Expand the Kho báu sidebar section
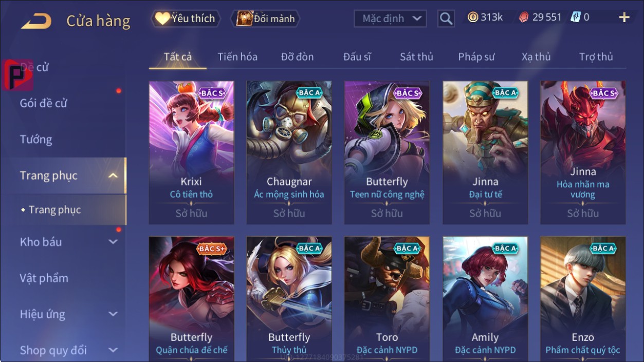Screen dimensions: 644x362 coord(113,242)
